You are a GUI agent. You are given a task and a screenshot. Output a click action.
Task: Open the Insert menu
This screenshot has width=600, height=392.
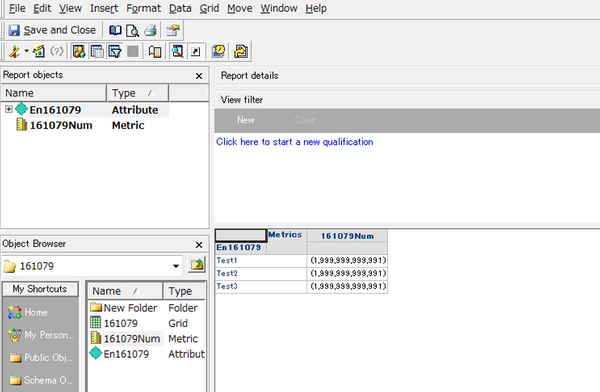point(104,8)
